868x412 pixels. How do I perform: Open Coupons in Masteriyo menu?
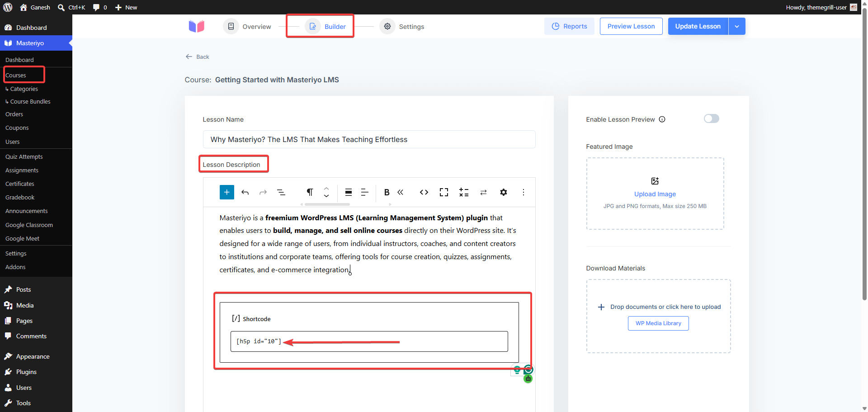17,128
